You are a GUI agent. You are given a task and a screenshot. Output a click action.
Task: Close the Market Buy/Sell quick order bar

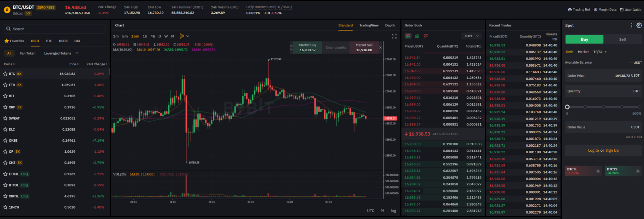click(380, 48)
